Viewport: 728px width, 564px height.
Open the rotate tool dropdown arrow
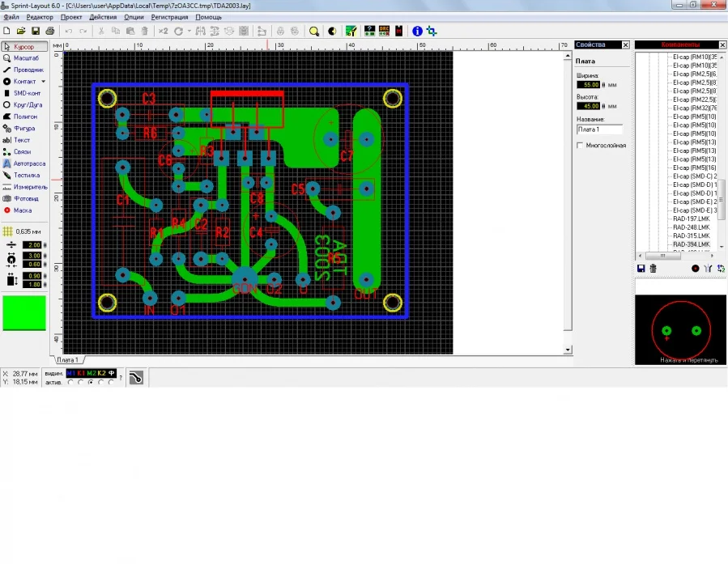(189, 31)
